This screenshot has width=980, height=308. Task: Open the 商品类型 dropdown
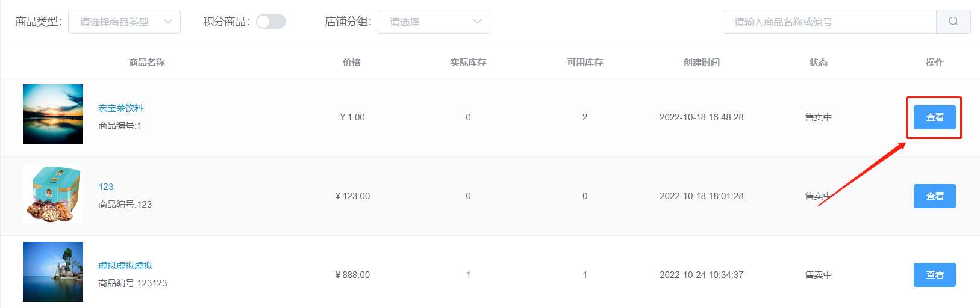(124, 22)
